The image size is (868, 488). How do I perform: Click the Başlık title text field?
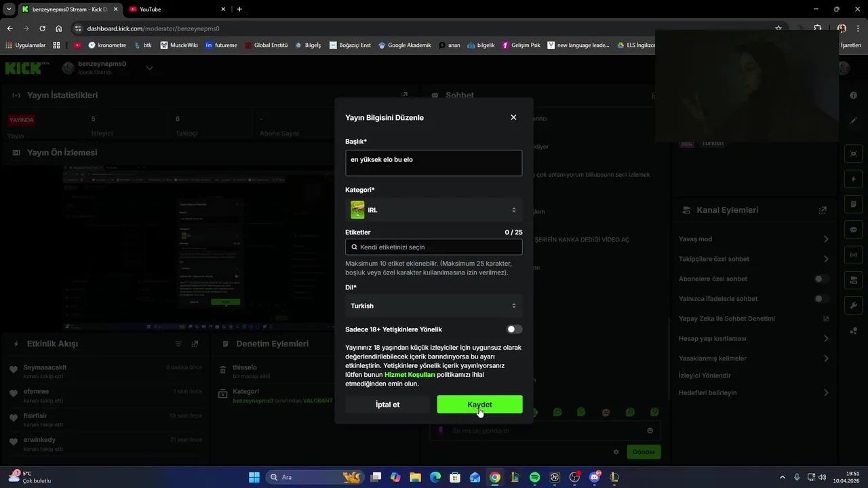[433, 163]
